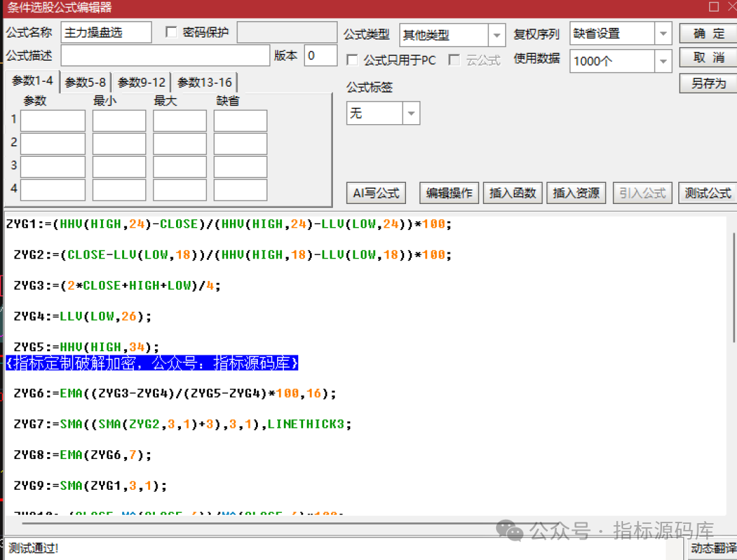Expand the 公式类型 dropdown
The width and height of the screenshot is (737, 560).
497,35
